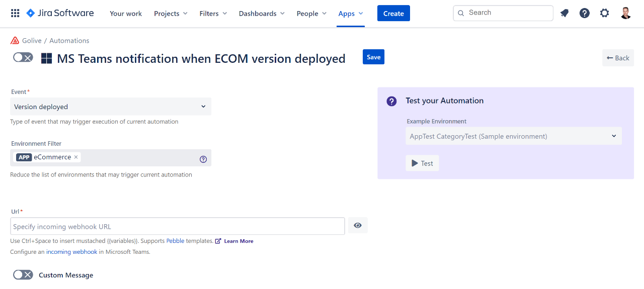Click the webhook URL input field
Viewport: 644px width, 289px height.
point(177,226)
